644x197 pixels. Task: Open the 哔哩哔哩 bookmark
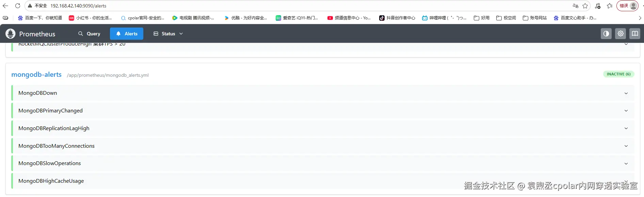click(444, 18)
